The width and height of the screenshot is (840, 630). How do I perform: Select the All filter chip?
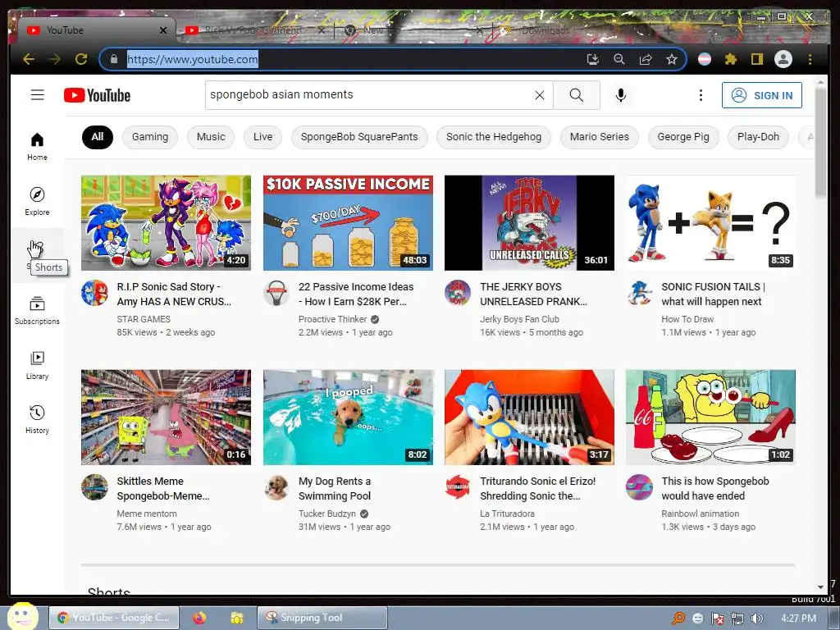pos(98,137)
